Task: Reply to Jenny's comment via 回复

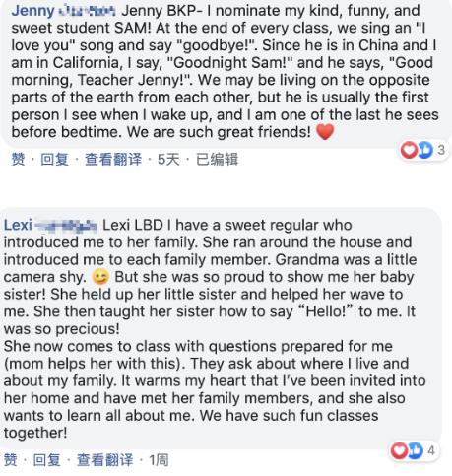Action: tap(54, 160)
